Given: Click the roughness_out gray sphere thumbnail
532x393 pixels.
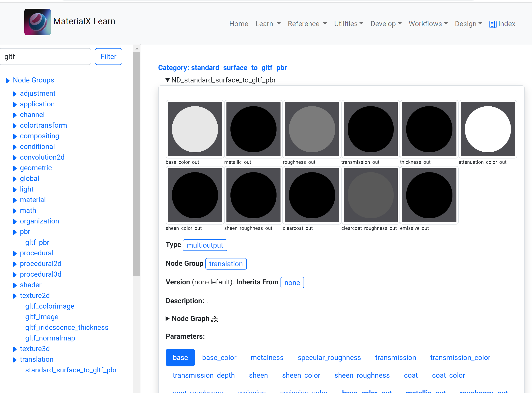Looking at the screenshot, I should coord(312,129).
